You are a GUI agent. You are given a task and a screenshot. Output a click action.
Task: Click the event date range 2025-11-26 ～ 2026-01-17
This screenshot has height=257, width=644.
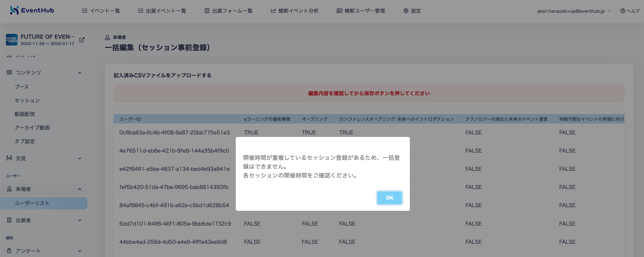48,43
